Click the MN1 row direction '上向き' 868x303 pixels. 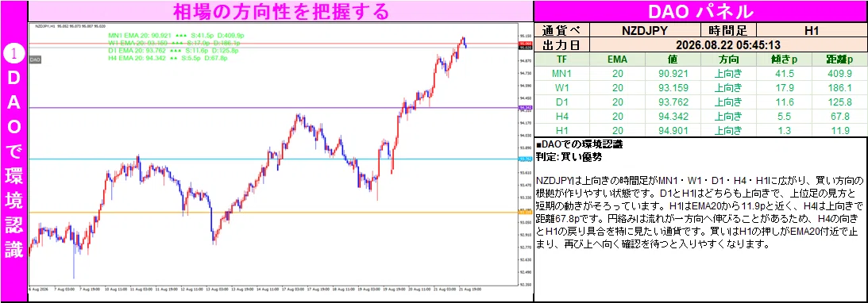point(728,74)
